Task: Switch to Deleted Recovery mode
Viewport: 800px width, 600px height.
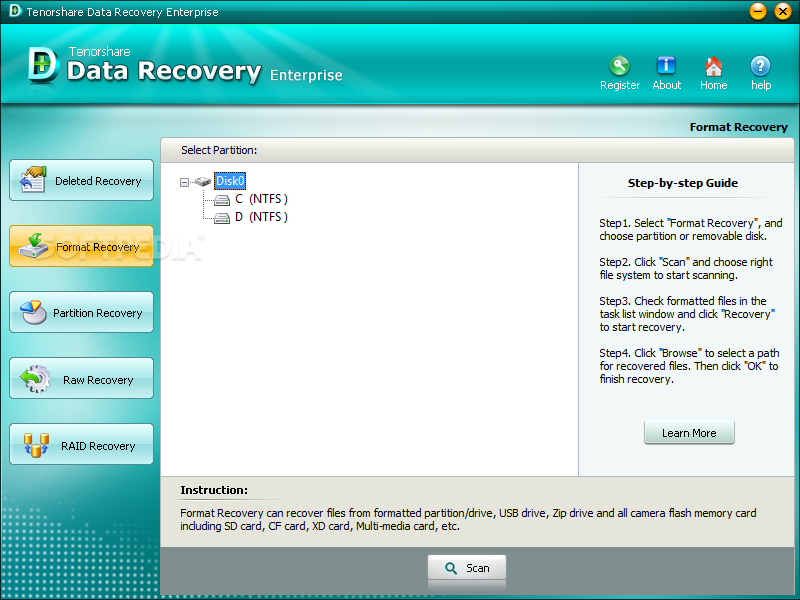Action: click(81, 180)
